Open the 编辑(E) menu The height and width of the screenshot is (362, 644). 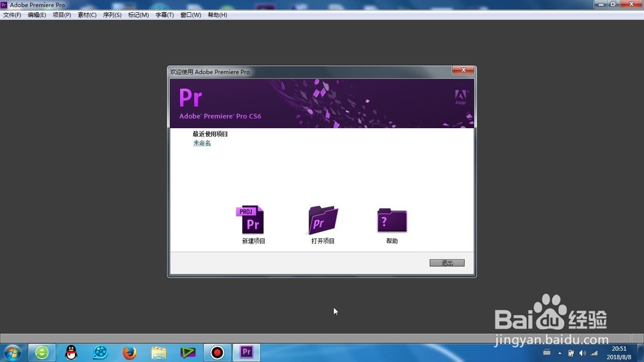(37, 15)
